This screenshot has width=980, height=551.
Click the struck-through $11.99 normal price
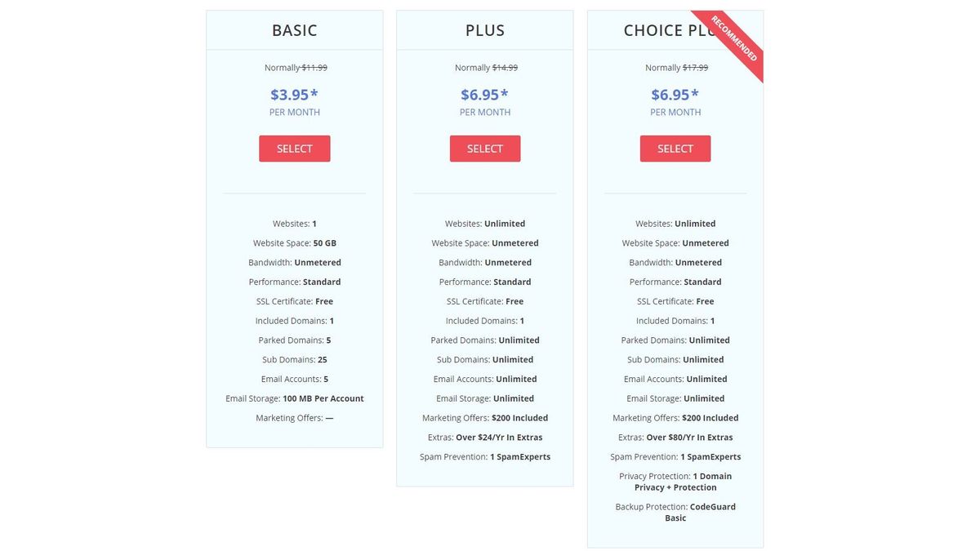tap(314, 68)
